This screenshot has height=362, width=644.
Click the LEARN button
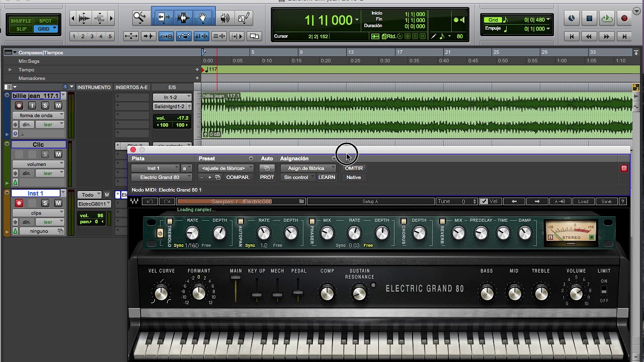pos(327,177)
